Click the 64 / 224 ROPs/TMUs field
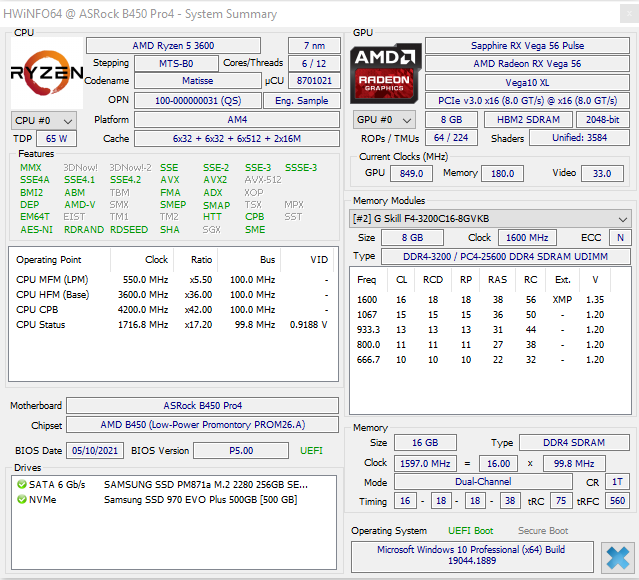 click(x=451, y=138)
